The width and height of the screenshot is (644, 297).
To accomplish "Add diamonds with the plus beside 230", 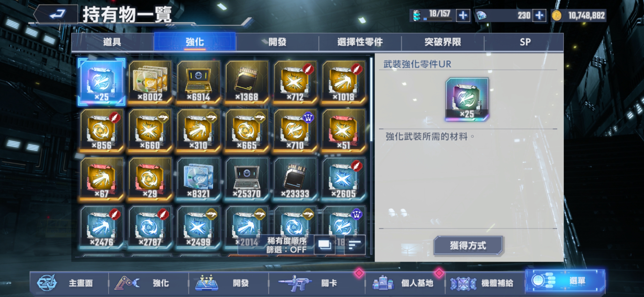I will tap(539, 15).
